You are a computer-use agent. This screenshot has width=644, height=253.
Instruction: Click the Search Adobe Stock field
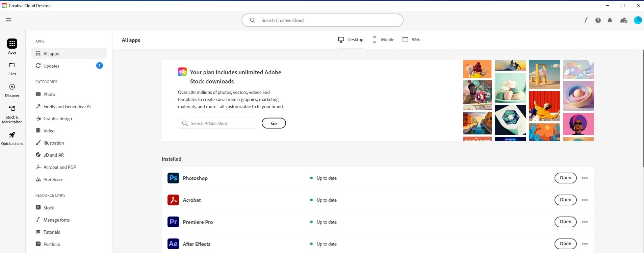pos(217,123)
